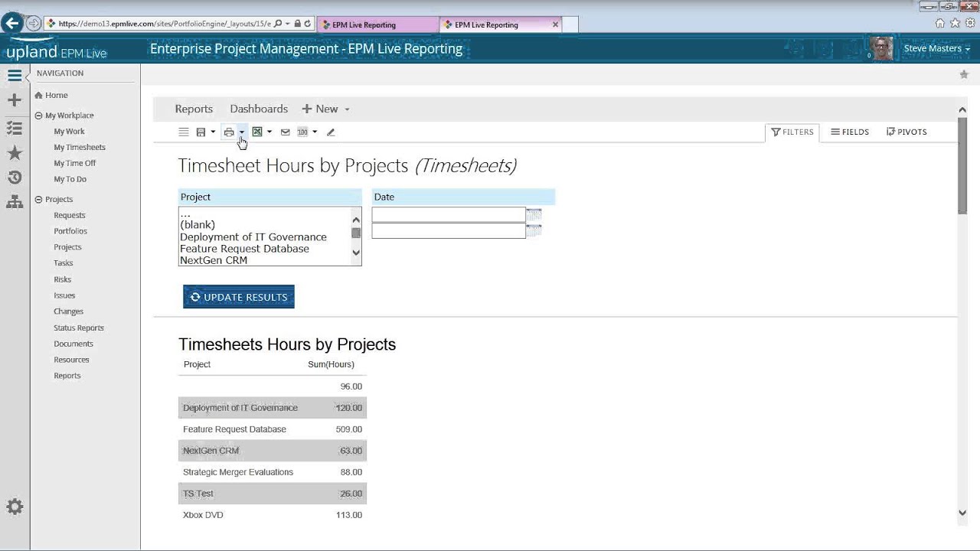Open the task list icon in left rail

[x=15, y=128]
